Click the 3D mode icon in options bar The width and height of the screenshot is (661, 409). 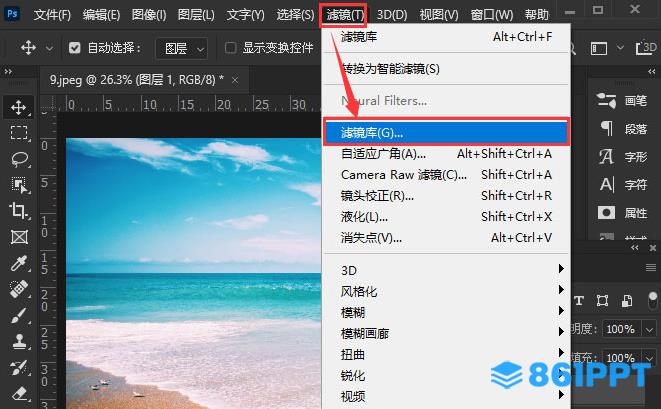point(646,48)
